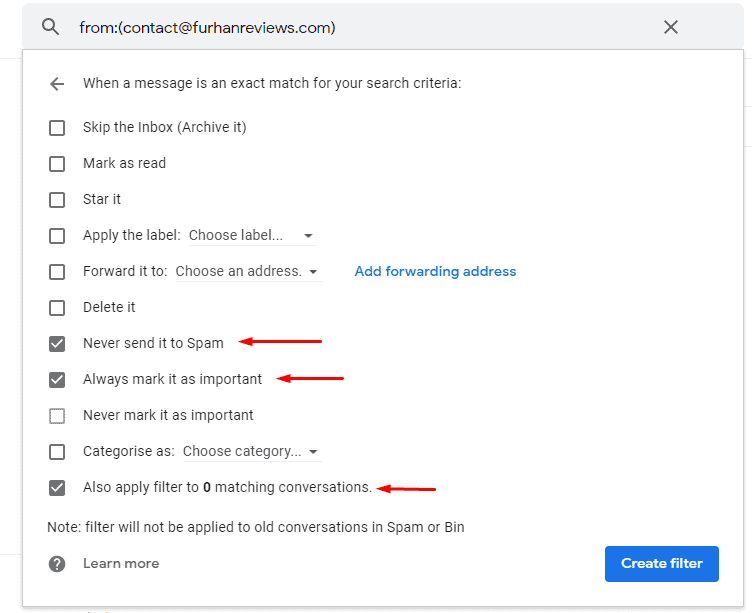Viewport: 752px width, 613px height.
Task: Uncheck Never send it to Spam
Action: point(57,344)
